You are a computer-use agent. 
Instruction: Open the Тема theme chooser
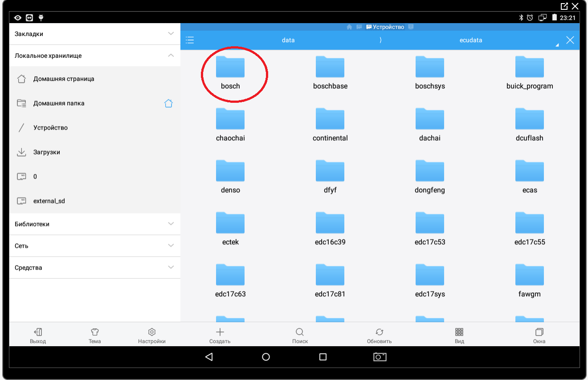[x=94, y=336]
